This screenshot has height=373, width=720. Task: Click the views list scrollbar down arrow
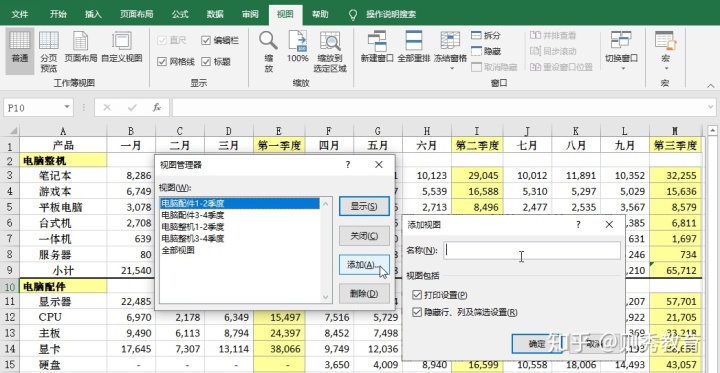326,297
